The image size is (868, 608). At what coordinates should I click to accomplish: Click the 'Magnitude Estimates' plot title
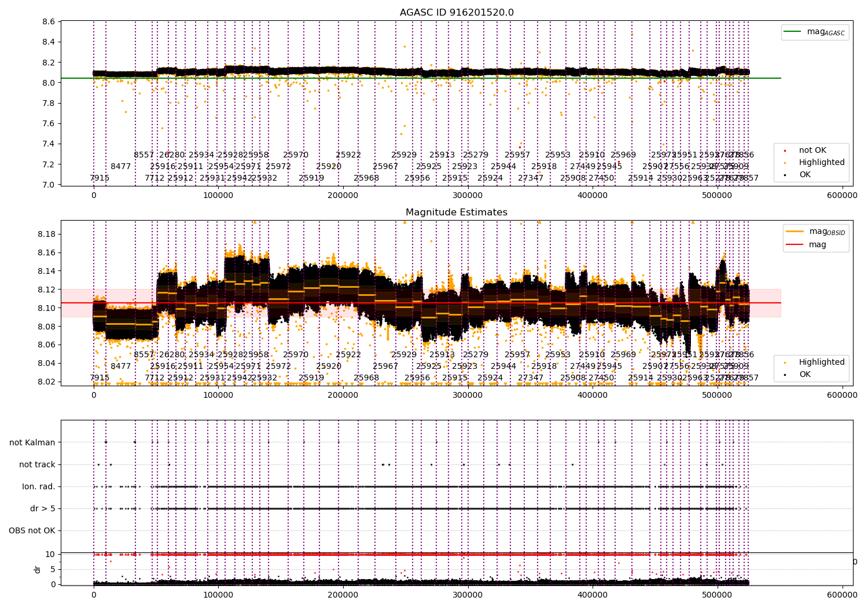pyautogui.click(x=457, y=213)
